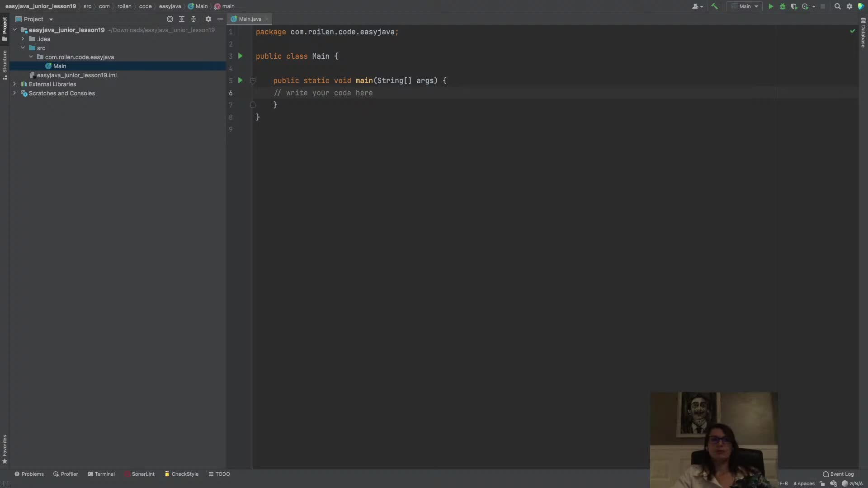Open the TODO tool window
This screenshot has width=868, height=488.
point(219,474)
